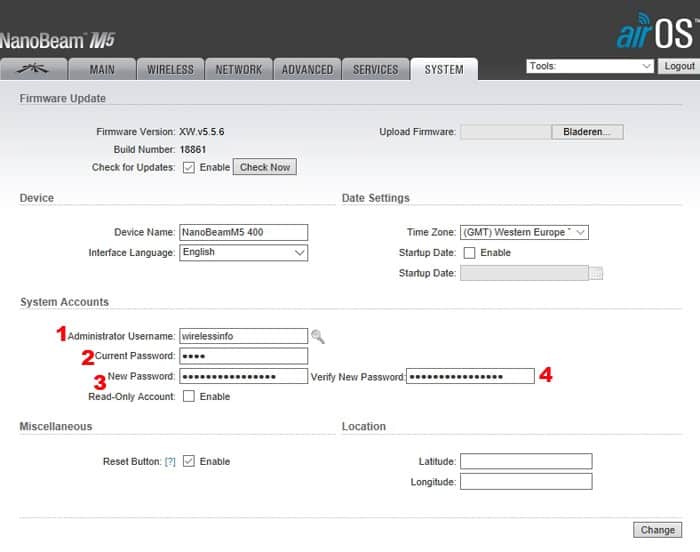700x552 pixels.
Task: Click the Date Settings section heading
Action: click(x=375, y=198)
